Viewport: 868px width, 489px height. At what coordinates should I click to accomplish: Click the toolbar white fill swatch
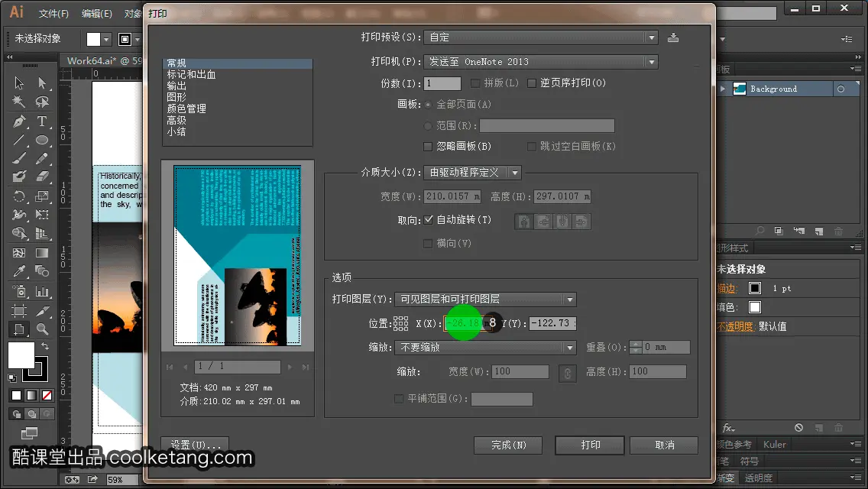(21, 355)
